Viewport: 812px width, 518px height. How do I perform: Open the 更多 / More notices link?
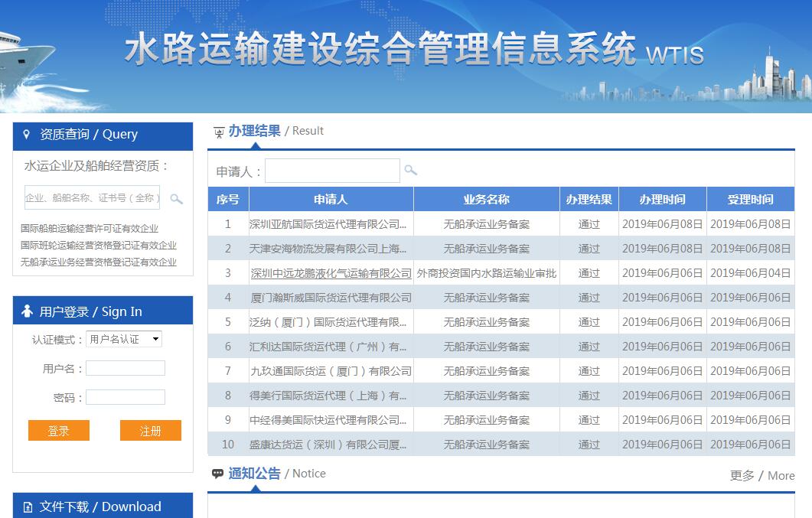(761, 475)
